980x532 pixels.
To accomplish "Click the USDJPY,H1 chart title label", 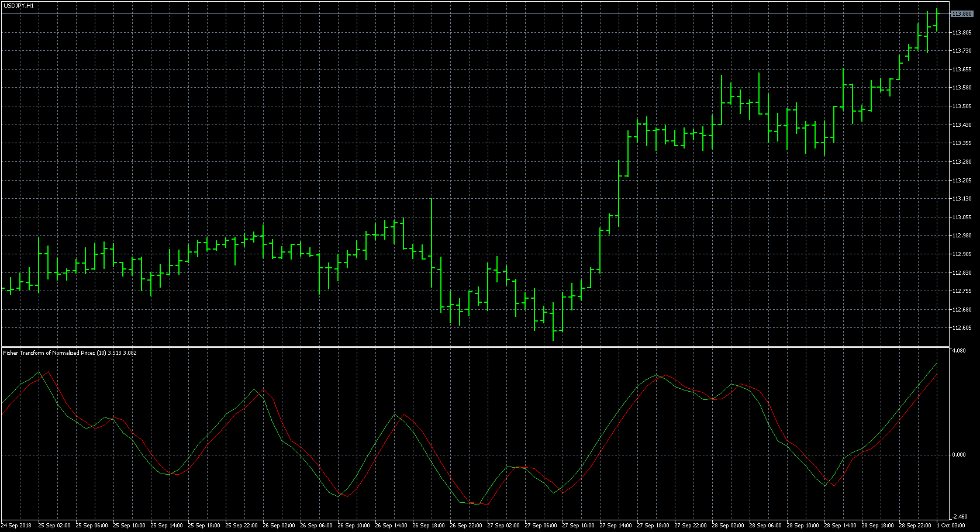I will [18, 5].
